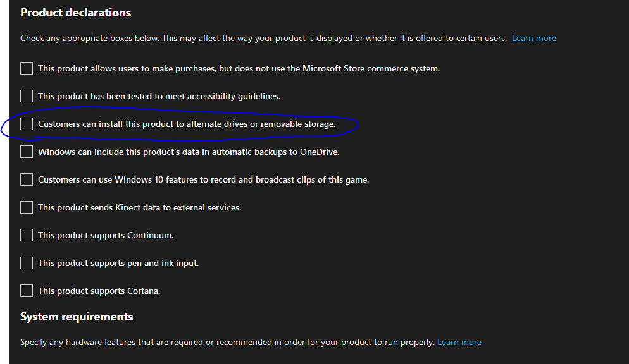Open the Learn more link for product declarations
The height and width of the screenshot is (364, 629).
pyautogui.click(x=533, y=38)
